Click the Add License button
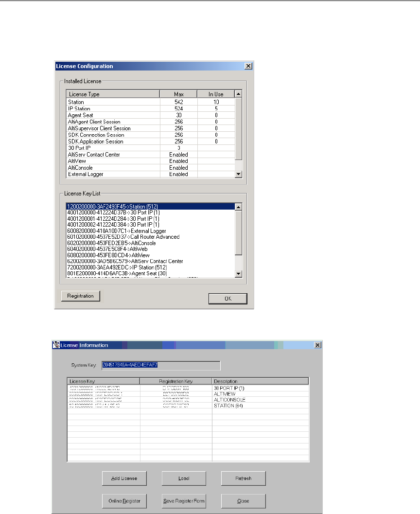The image size is (420, 514). (124, 479)
